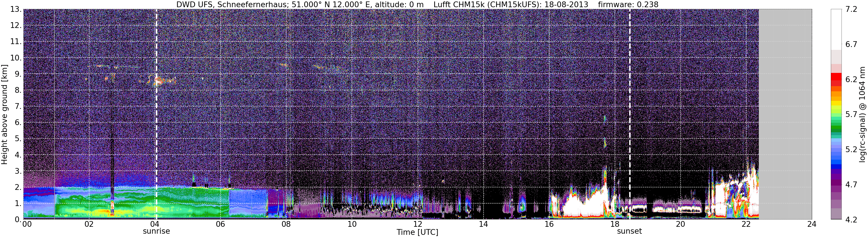Click the dashed sunrise marker line near 04 UTC
The image size is (868, 238).
pos(156,114)
